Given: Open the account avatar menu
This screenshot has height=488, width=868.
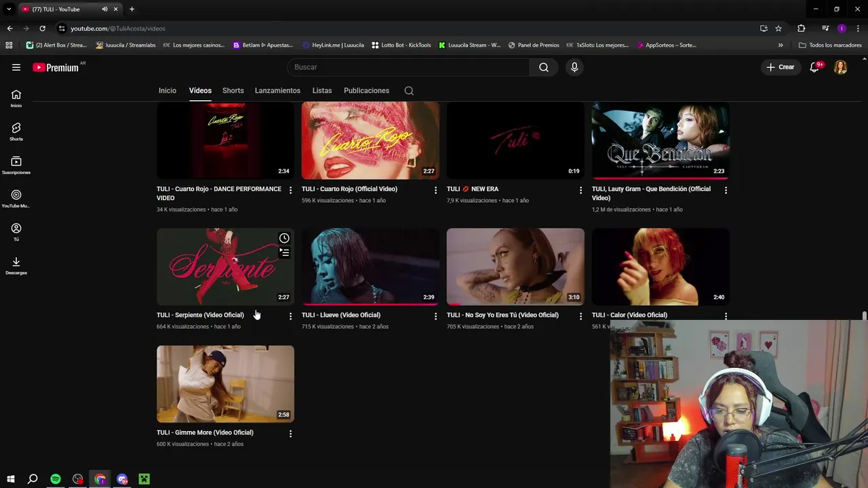Looking at the screenshot, I should (x=841, y=67).
